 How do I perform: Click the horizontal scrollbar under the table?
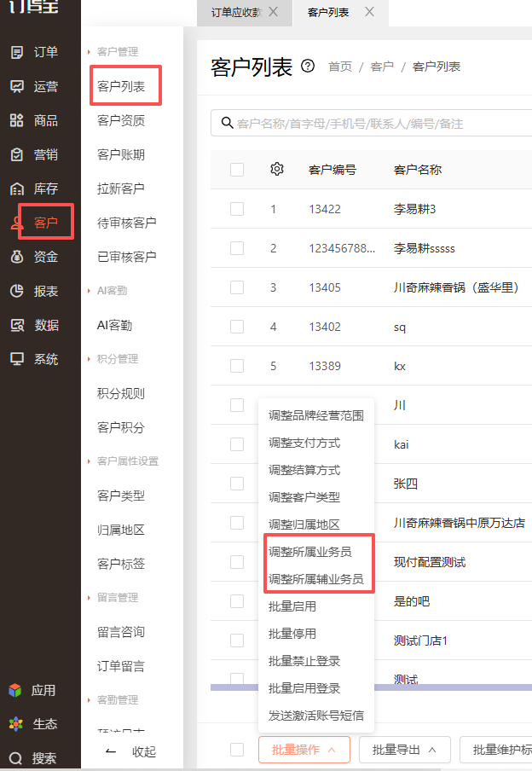pos(371,687)
